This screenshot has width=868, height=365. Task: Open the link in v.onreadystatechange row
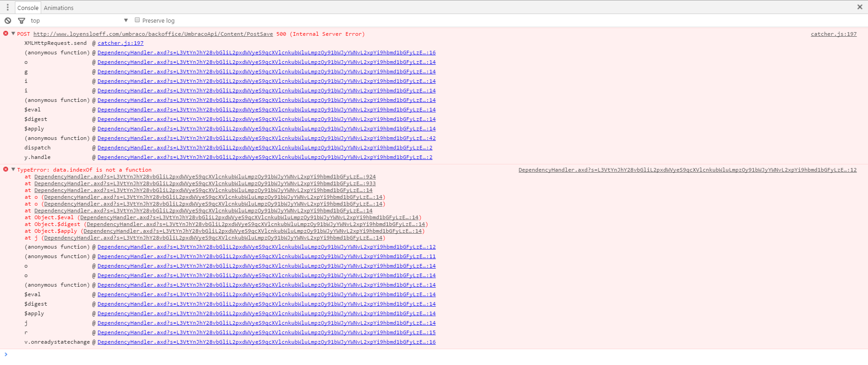pyautogui.click(x=266, y=342)
